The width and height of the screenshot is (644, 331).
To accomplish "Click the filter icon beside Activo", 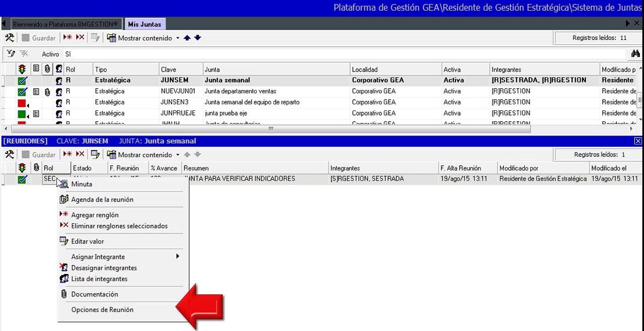I will click(x=11, y=54).
